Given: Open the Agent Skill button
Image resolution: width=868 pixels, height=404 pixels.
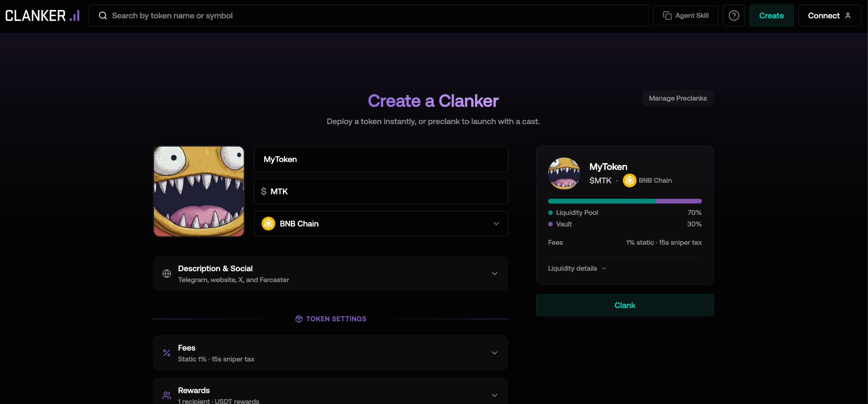Looking at the screenshot, I should point(686,16).
